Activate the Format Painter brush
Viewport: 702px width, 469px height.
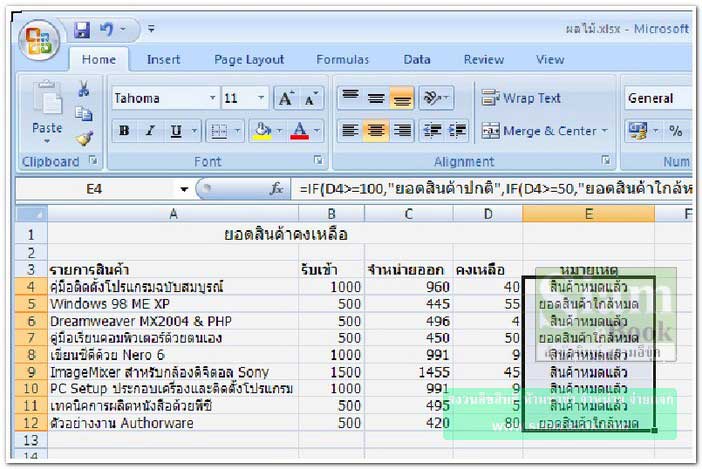tap(84, 138)
